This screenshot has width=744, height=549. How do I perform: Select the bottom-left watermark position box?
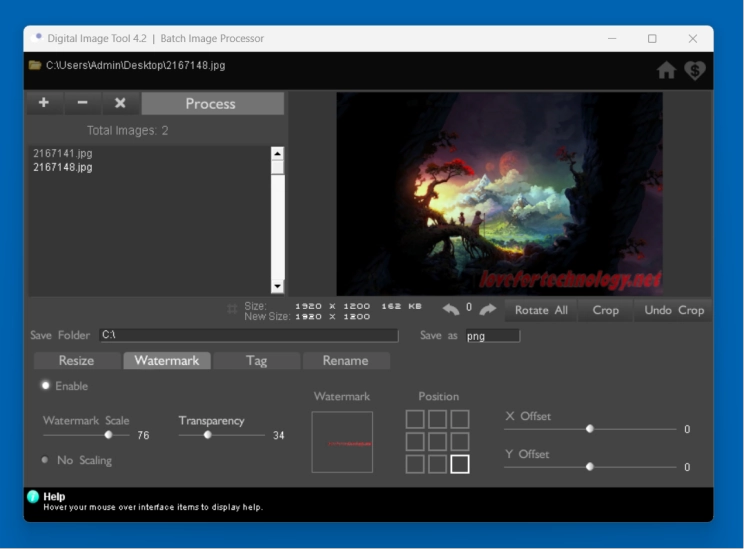tap(415, 464)
